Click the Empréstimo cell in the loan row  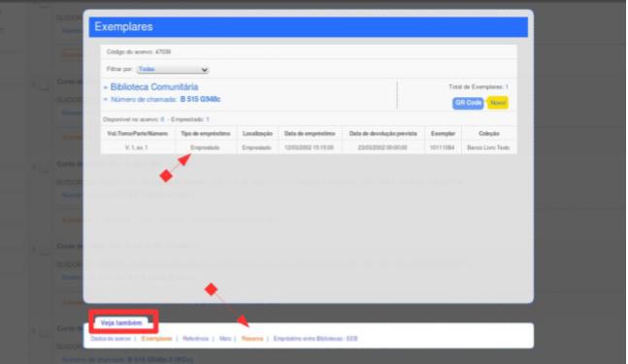point(205,148)
